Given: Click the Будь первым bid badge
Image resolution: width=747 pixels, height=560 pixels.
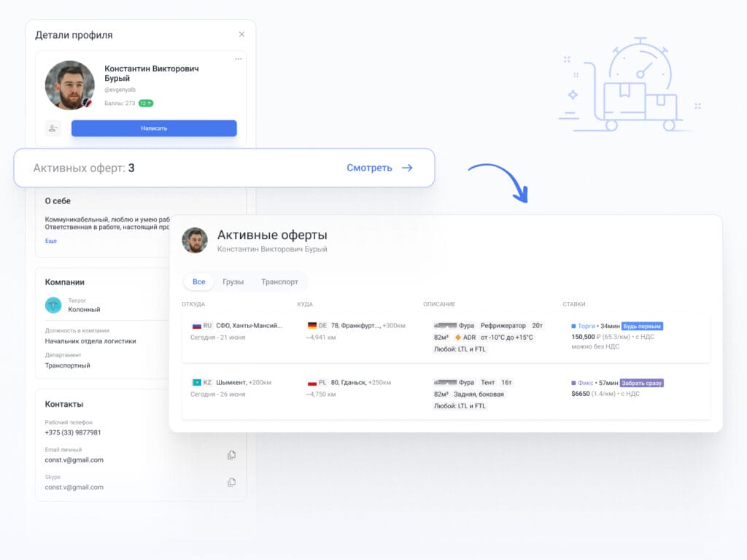Looking at the screenshot, I should click(x=641, y=326).
